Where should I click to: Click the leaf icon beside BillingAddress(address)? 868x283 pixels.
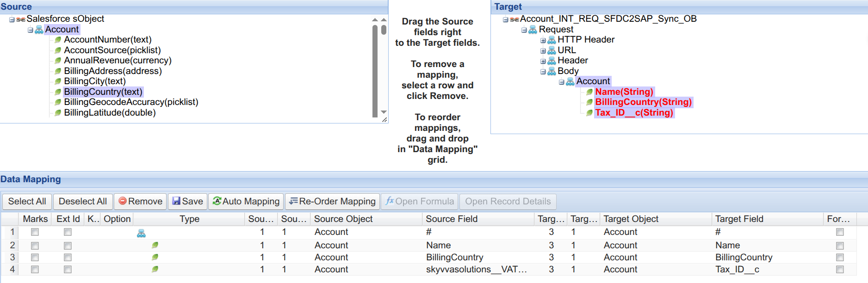(x=58, y=71)
